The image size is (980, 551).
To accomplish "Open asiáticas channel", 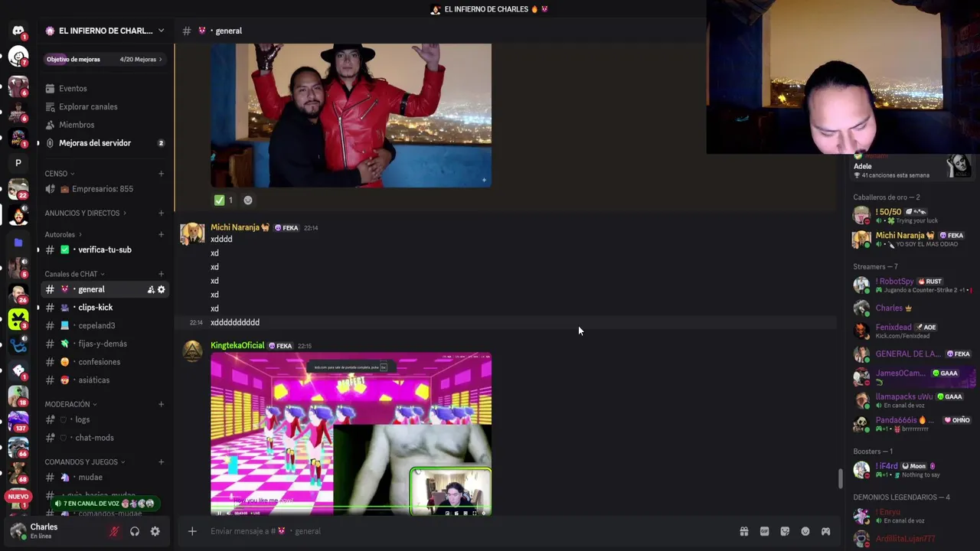I will pos(104,380).
